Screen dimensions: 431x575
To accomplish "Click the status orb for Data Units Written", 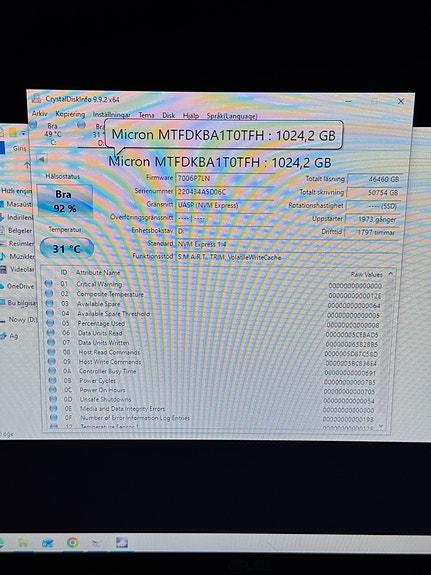I will click(51, 342).
